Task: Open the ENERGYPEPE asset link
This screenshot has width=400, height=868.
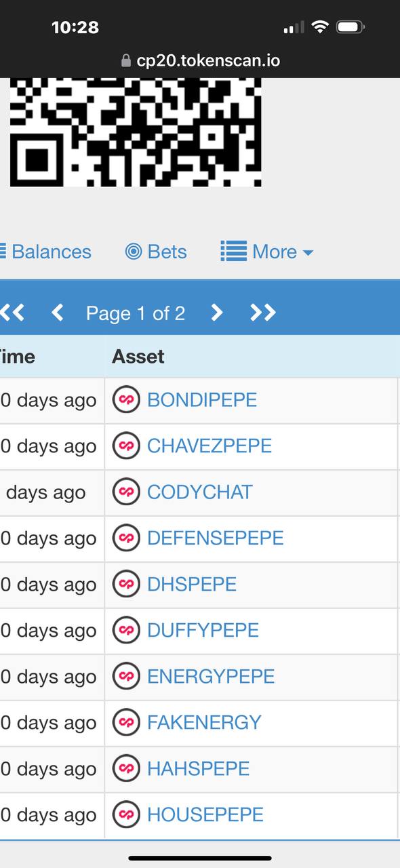Action: point(211,676)
